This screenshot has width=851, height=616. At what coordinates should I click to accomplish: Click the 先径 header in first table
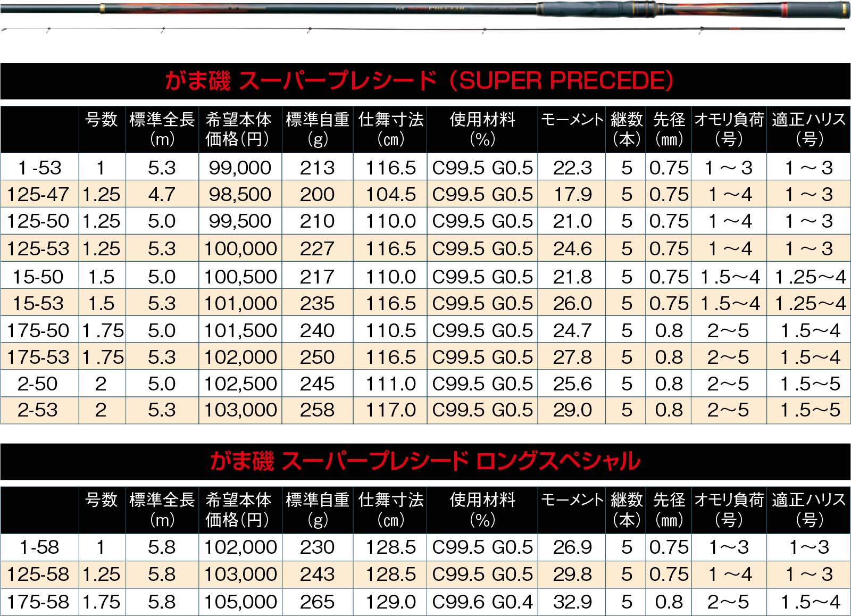click(669, 129)
